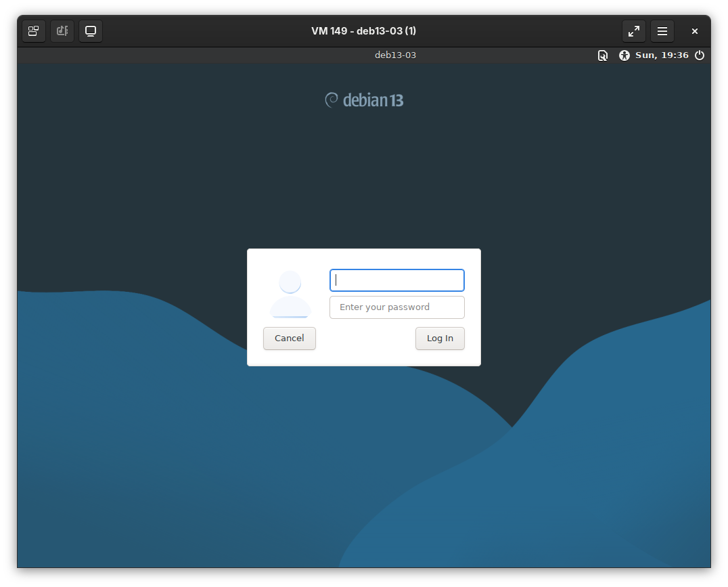Click the first server-layout icon in the viewer toolbar
The height and width of the screenshot is (587, 728).
(34, 31)
